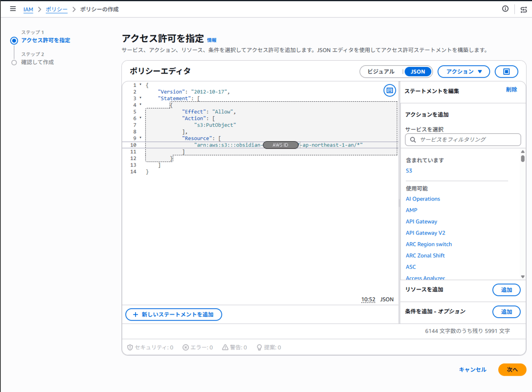Image resolution: width=532 pixels, height=392 pixels.
Task: Click the warning triangle status icon
Action: [x=225, y=347]
